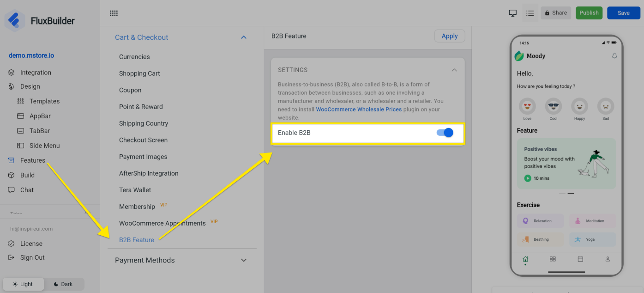Tap the play icon for 10 mins
This screenshot has width=644, height=293.
527,178
